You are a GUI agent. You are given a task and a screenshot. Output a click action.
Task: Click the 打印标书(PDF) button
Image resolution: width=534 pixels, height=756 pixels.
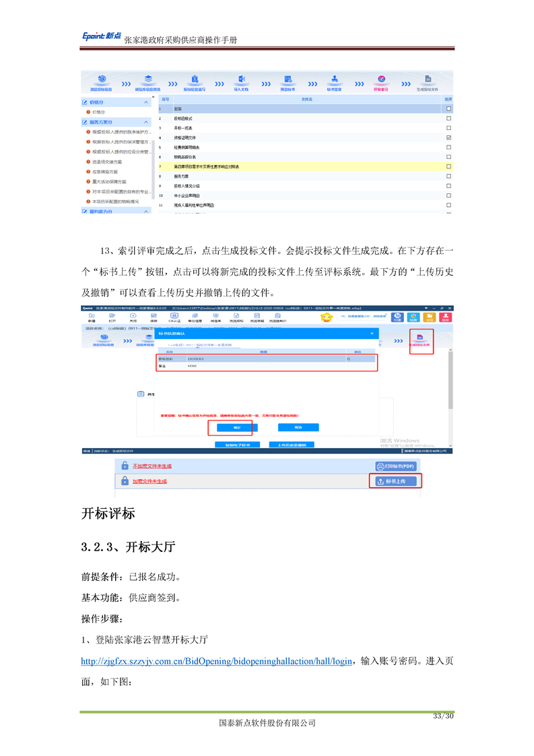396,466
